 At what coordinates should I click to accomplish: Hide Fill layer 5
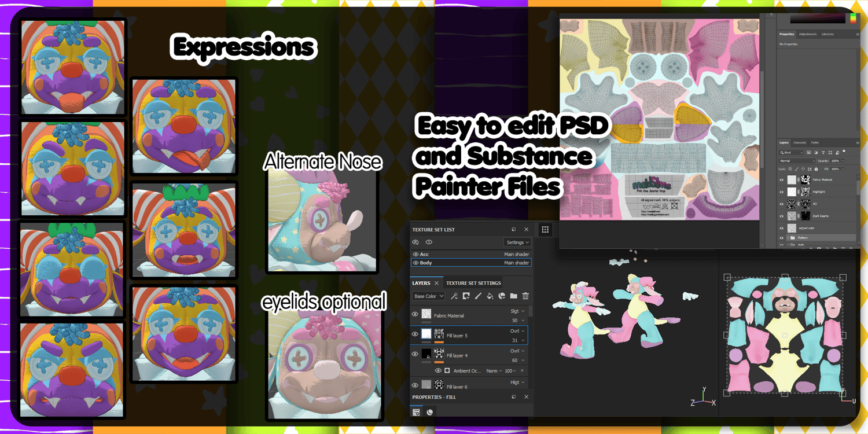point(415,334)
